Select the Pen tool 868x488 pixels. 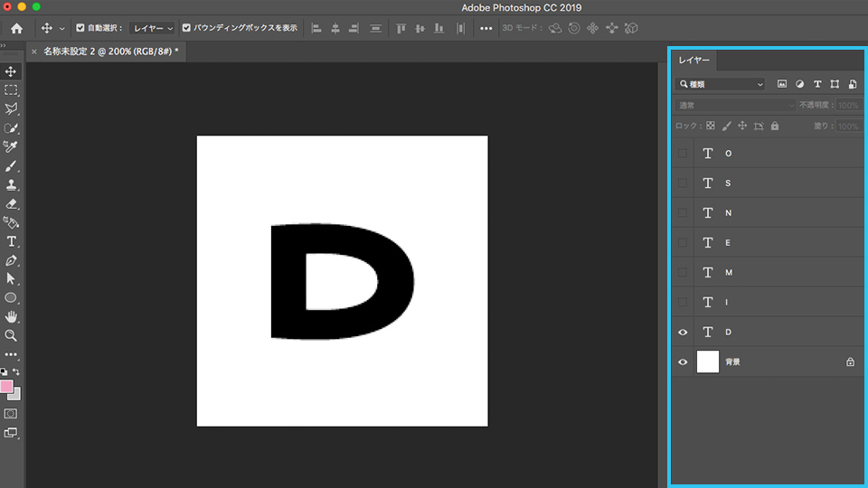pos(11,260)
